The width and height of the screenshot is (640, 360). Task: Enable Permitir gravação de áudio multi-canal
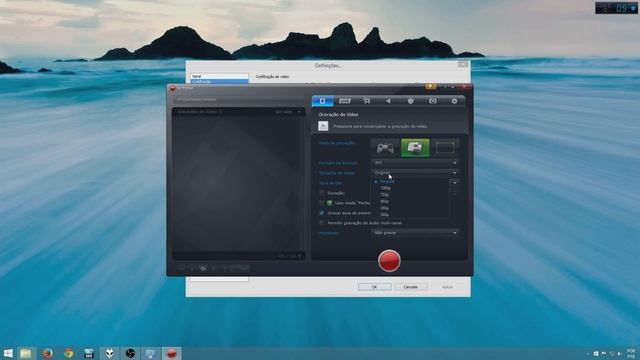(x=322, y=223)
